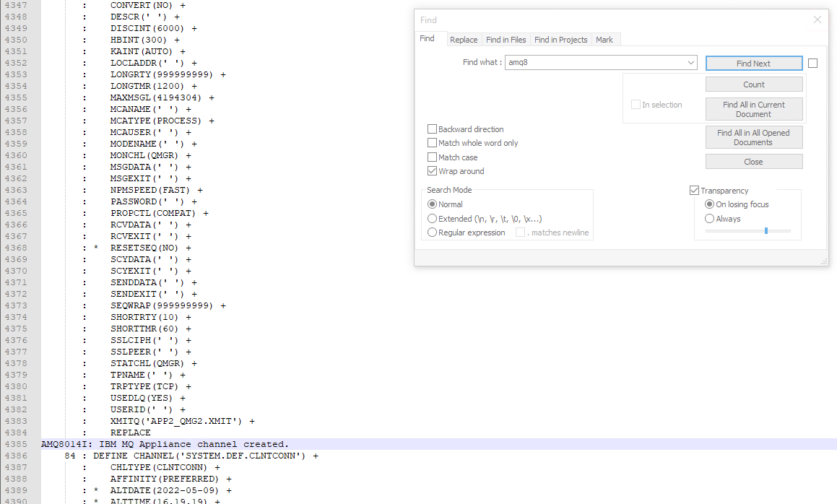Click the LONGRTY(999999999) line
This screenshot has height=504, width=837.
coord(168,75)
